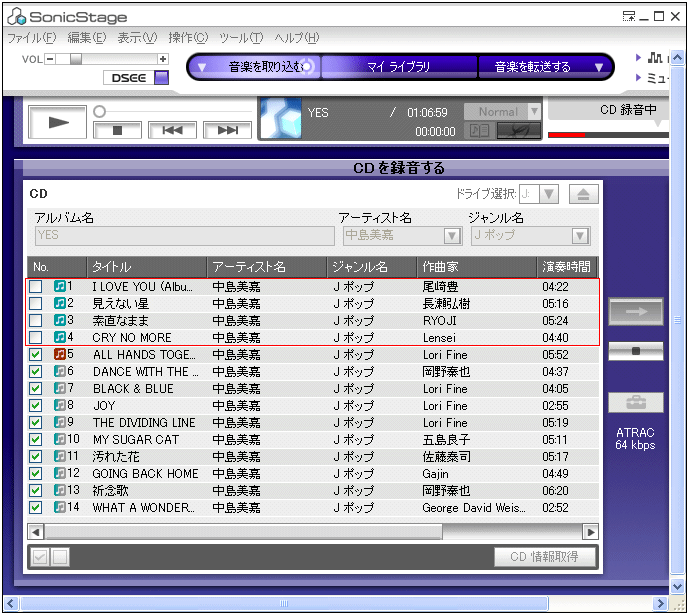Viewport: 689px width, 615px height.
Task: Toggle the DSEE indicator square
Action: click(x=161, y=78)
